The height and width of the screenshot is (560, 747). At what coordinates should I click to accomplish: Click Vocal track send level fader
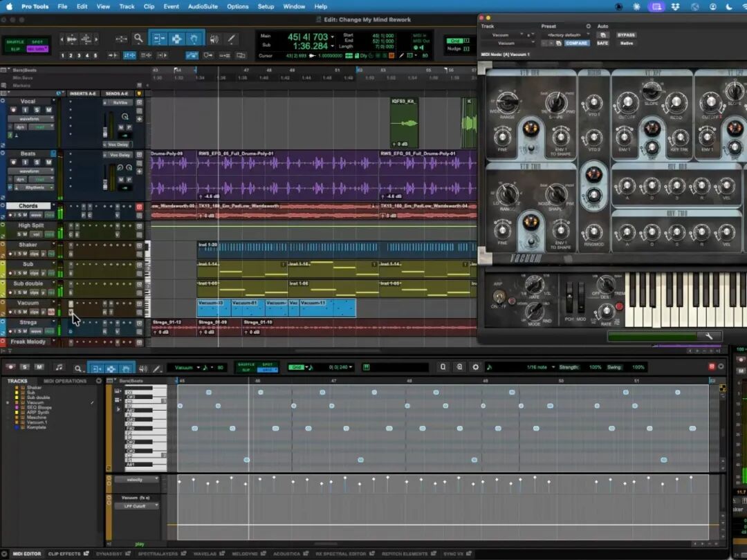click(105, 131)
